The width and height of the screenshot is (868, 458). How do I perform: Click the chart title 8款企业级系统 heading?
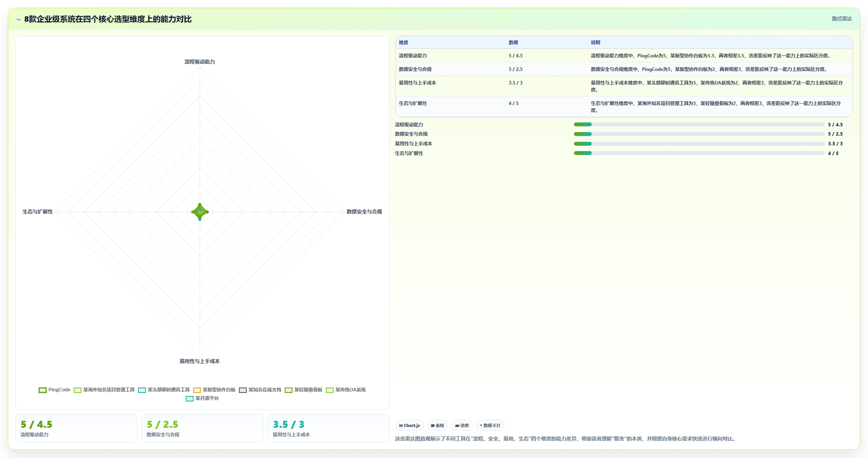pyautogui.click(x=108, y=19)
